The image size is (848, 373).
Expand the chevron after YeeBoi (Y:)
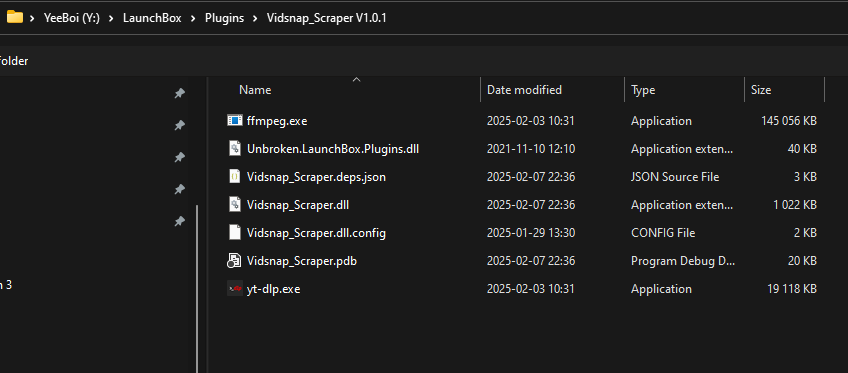tap(111, 18)
